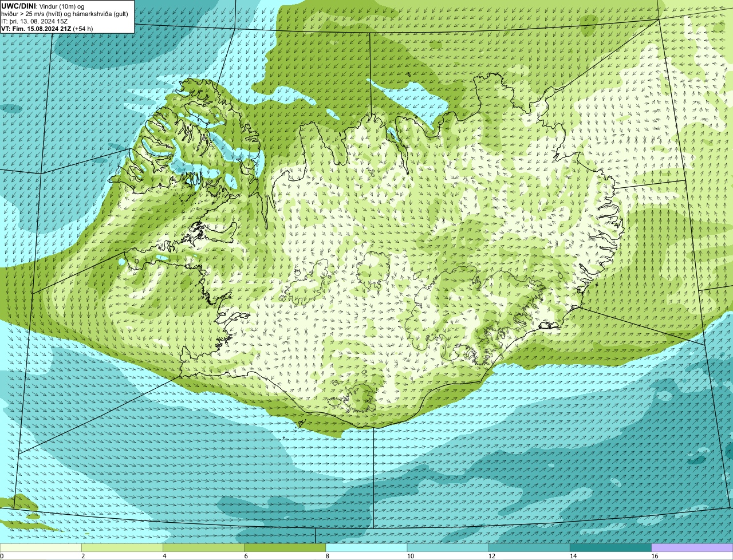The image size is (733, 560).
Task: Click the 14–16 m/s dark teal legend swatch
Action: 611,547
